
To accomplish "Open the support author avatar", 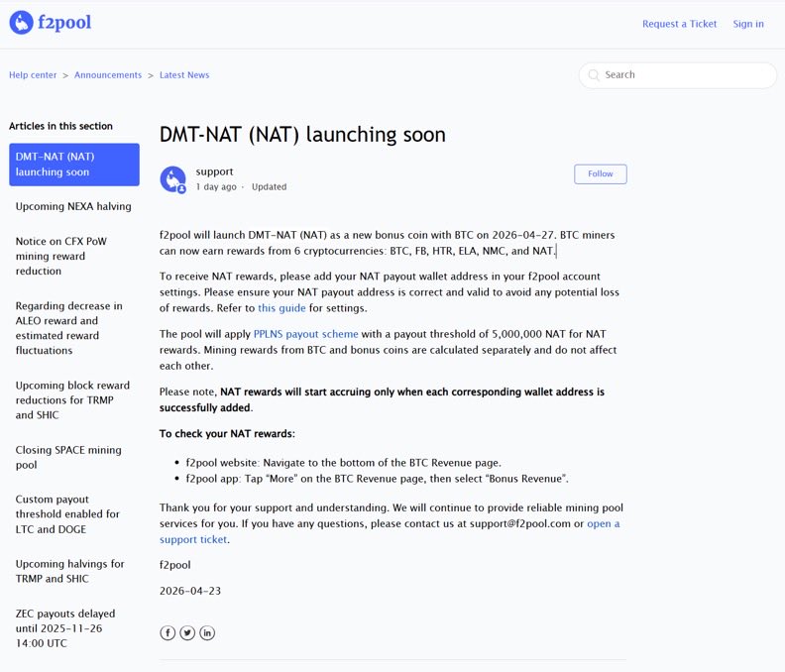I will click(x=172, y=179).
